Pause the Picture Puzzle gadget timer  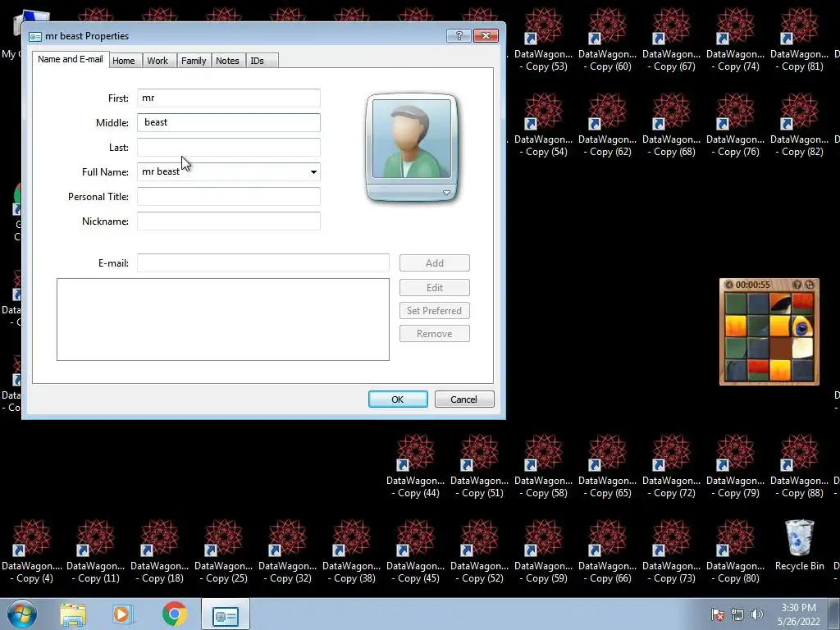coord(729,285)
